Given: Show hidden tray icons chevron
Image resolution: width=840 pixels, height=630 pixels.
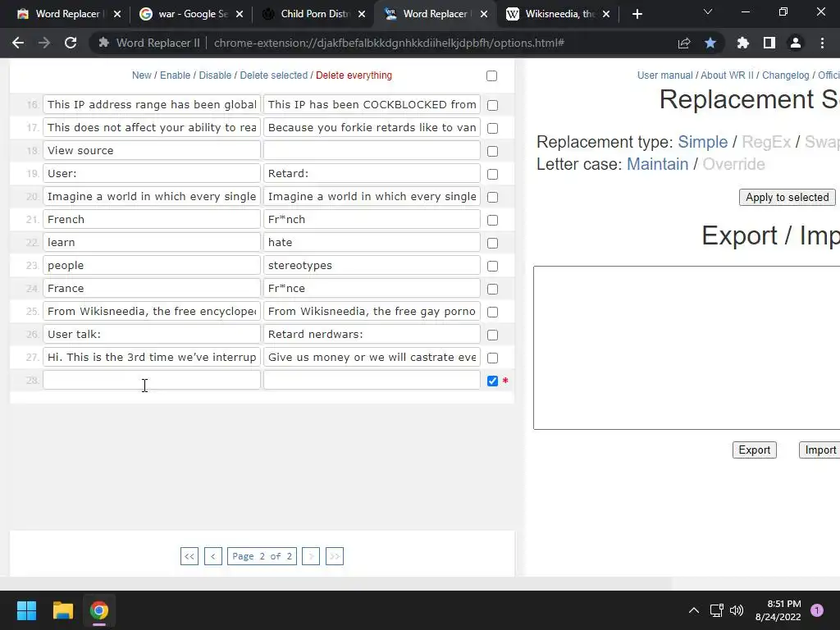Looking at the screenshot, I should [694, 610].
